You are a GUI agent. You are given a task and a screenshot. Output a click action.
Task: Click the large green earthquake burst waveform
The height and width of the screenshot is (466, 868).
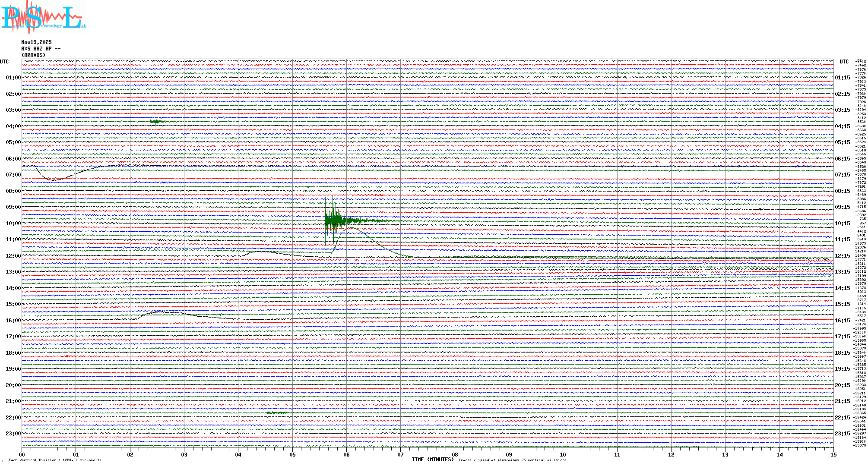click(x=333, y=219)
